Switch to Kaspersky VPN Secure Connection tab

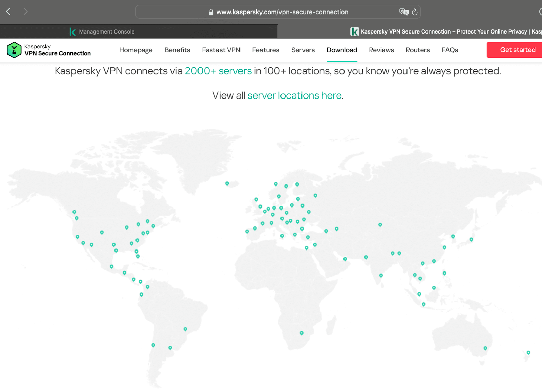point(410,31)
